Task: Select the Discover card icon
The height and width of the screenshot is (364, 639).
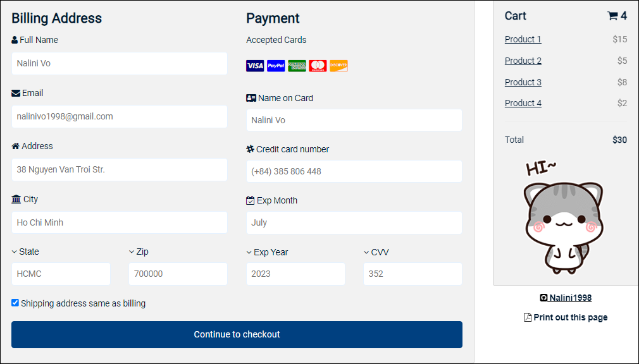Action: pos(338,65)
